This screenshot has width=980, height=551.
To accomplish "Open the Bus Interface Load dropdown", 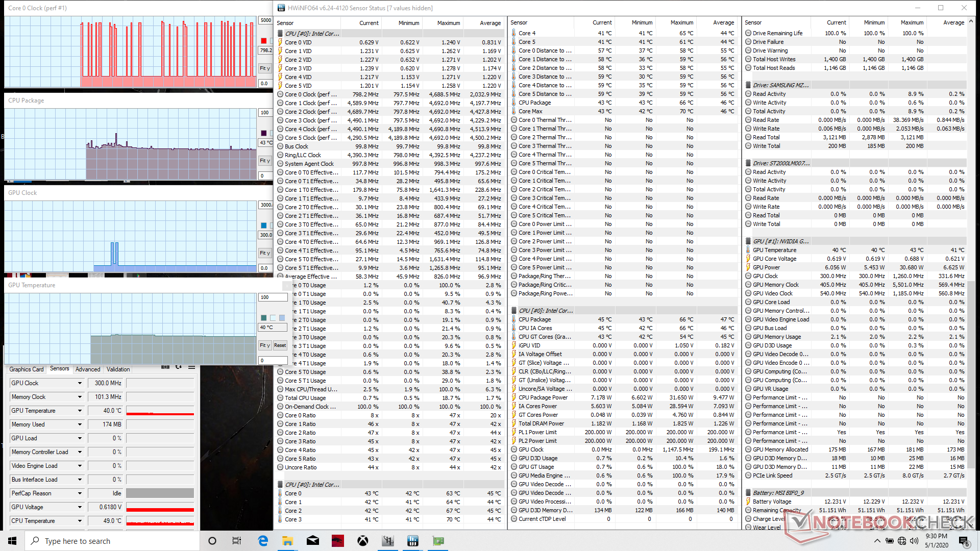I will [x=79, y=480].
